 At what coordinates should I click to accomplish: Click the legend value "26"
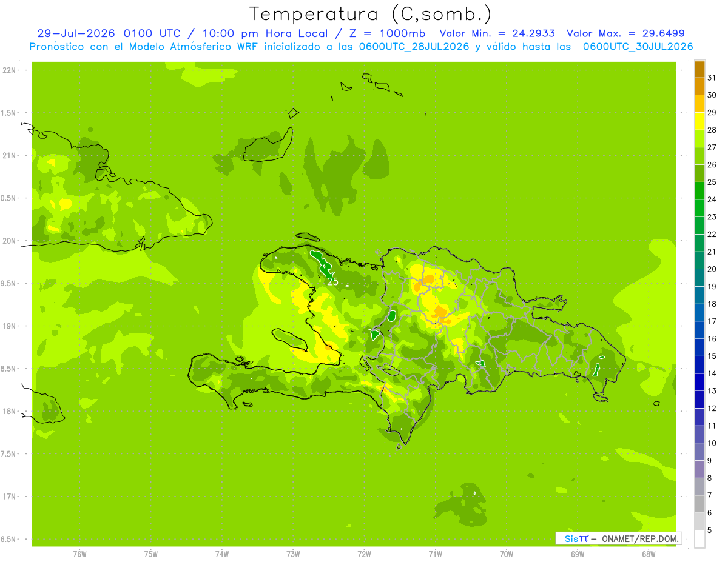coord(712,165)
